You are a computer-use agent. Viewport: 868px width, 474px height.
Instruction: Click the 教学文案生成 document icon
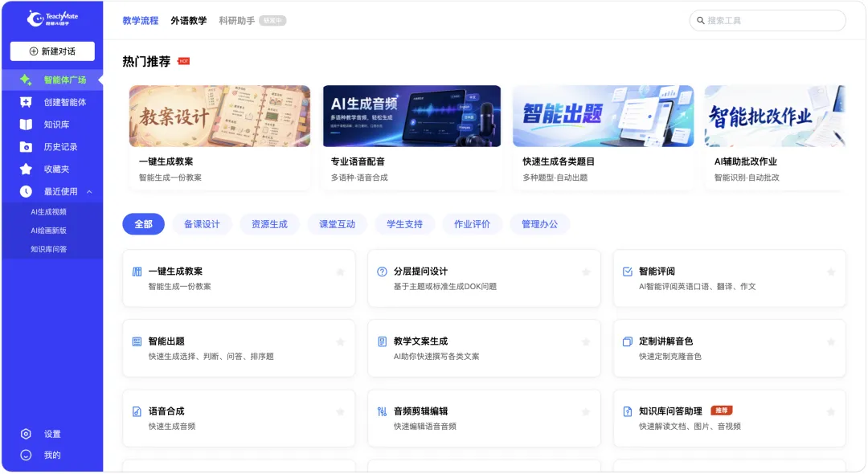point(382,341)
